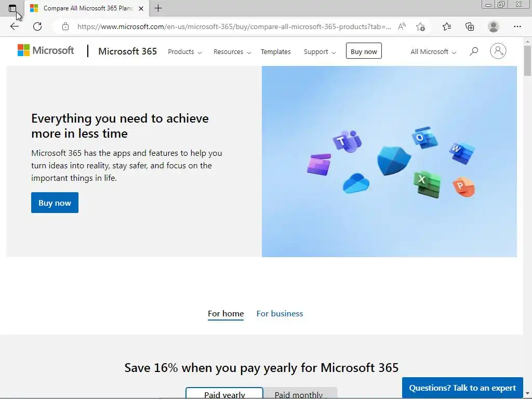Click the Word icon in hero image
The image size is (532, 399).
tap(462, 152)
